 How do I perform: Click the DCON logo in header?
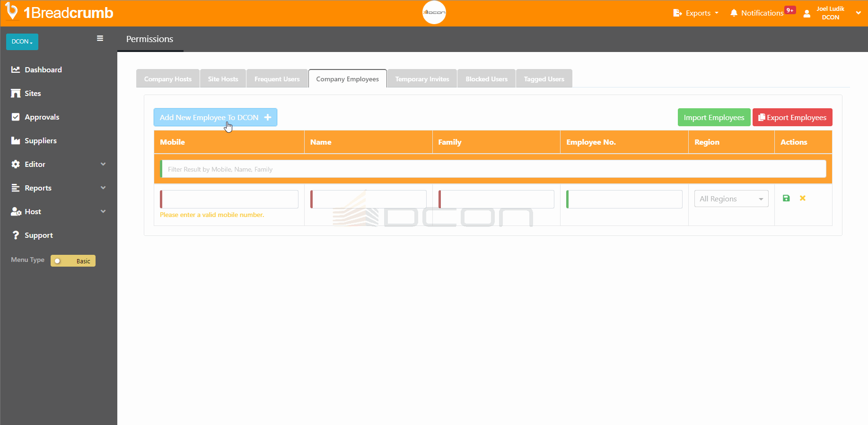434,13
